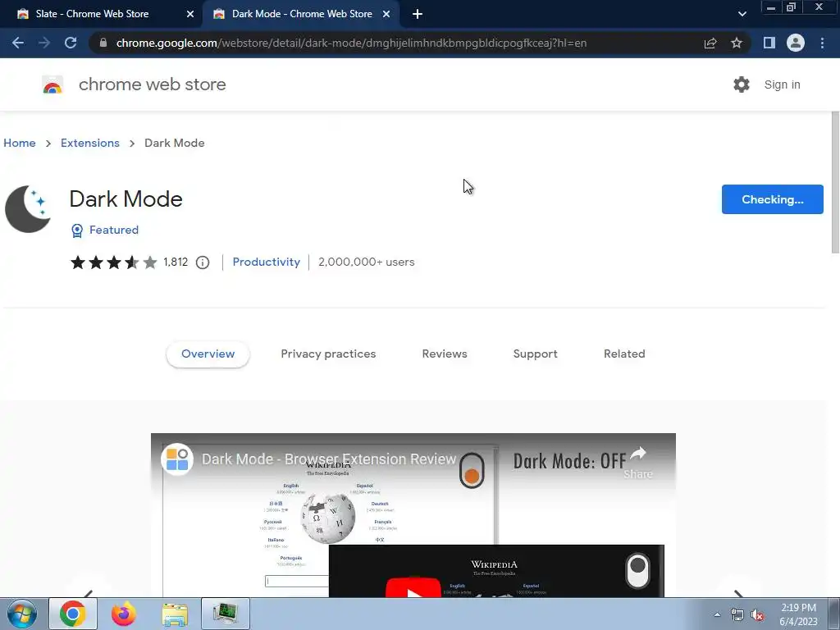
Task: Click the chrome web store title text
Action: (x=152, y=84)
